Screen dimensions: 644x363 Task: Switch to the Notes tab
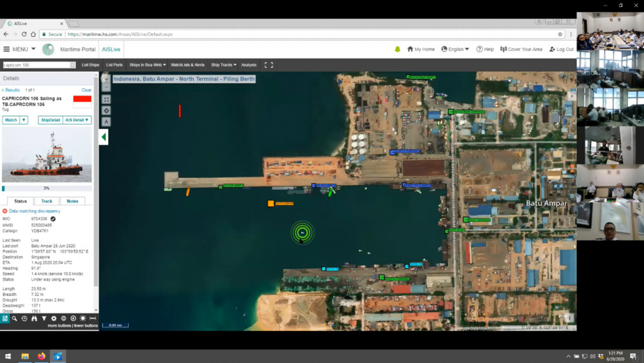(72, 201)
